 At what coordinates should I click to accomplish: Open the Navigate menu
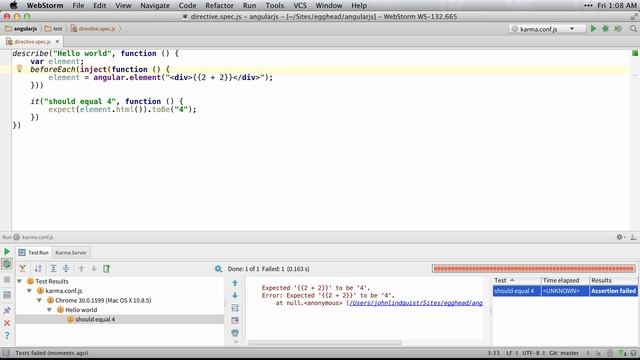click(155, 5)
